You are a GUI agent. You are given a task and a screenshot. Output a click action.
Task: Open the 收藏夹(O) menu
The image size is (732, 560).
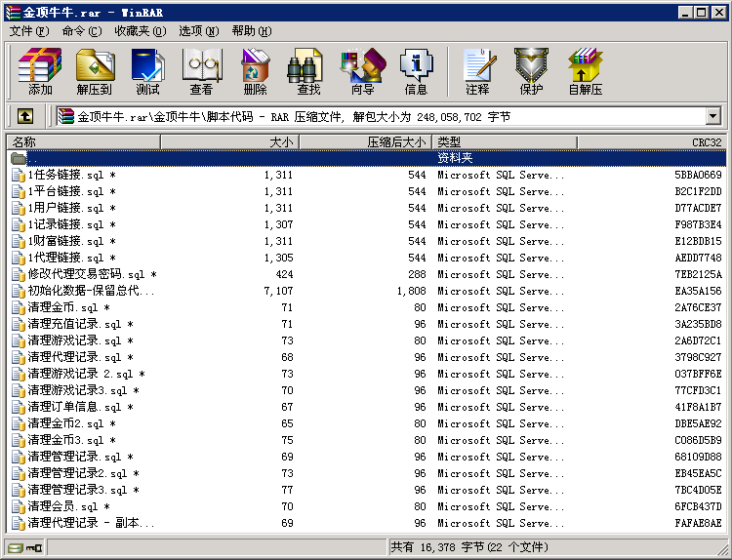140,31
